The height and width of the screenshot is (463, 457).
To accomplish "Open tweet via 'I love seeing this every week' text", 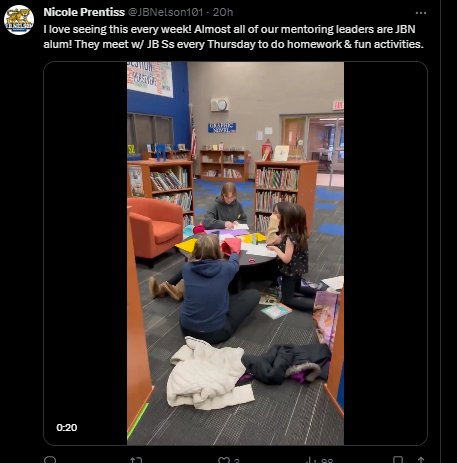I will point(118,29).
